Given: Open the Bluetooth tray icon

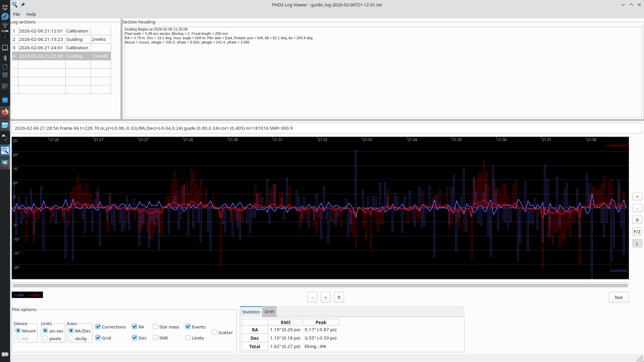Looking at the screenshot, I should (5, 58).
